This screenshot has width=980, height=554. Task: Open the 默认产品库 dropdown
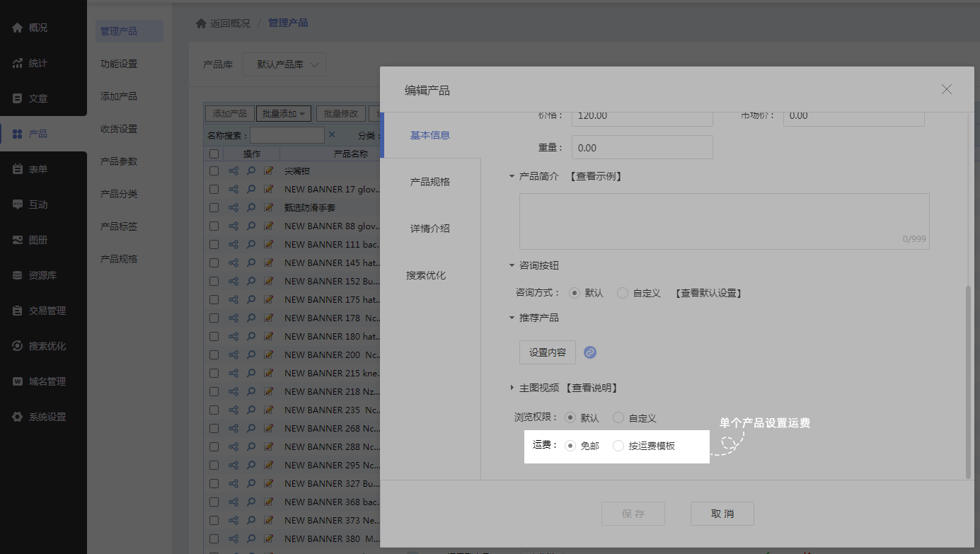284,64
